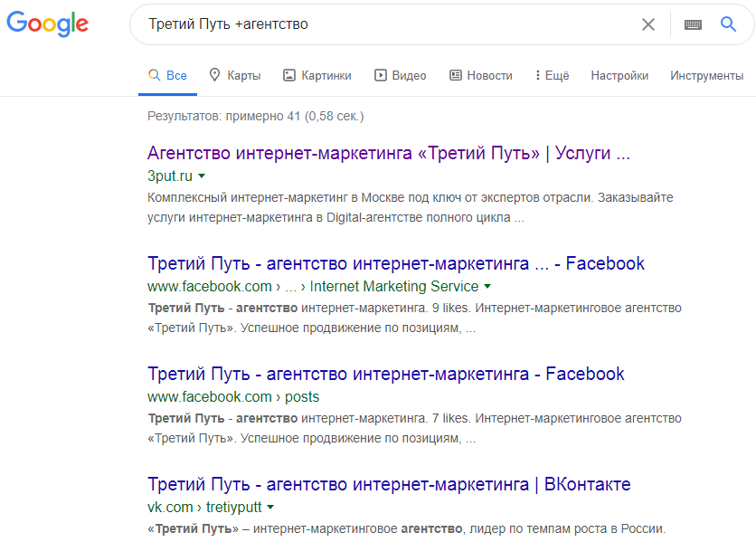Image resolution: width=756 pixels, height=542 pixels.
Task: Click the www.facebook.com › posts URL
Action: click(x=233, y=396)
